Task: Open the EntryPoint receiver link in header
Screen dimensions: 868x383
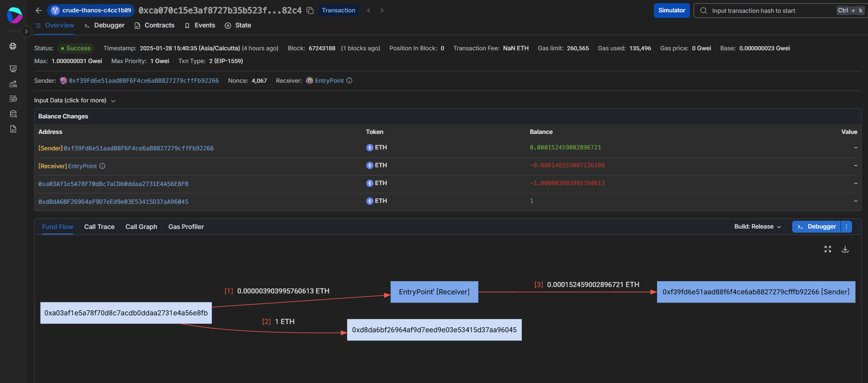Action: pos(329,80)
